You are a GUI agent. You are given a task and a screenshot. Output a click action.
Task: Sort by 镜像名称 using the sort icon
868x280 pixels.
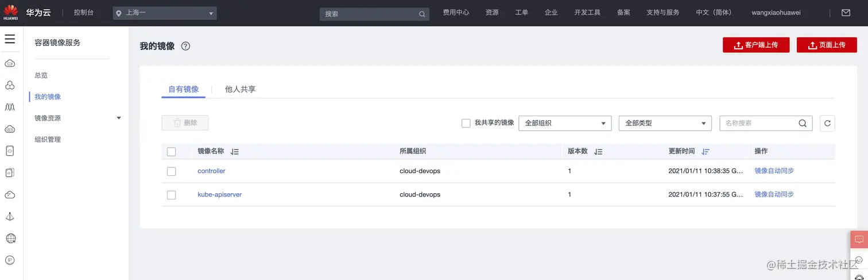[x=234, y=152]
